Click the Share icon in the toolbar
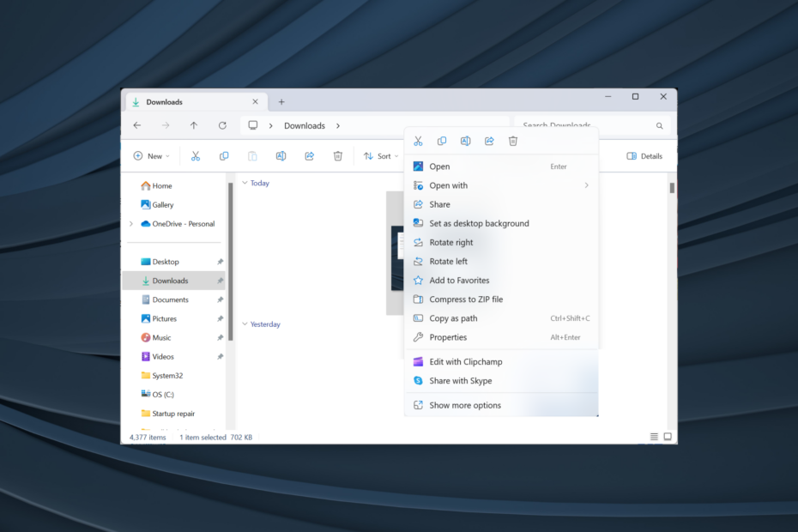The height and width of the screenshot is (532, 798). coord(309,155)
